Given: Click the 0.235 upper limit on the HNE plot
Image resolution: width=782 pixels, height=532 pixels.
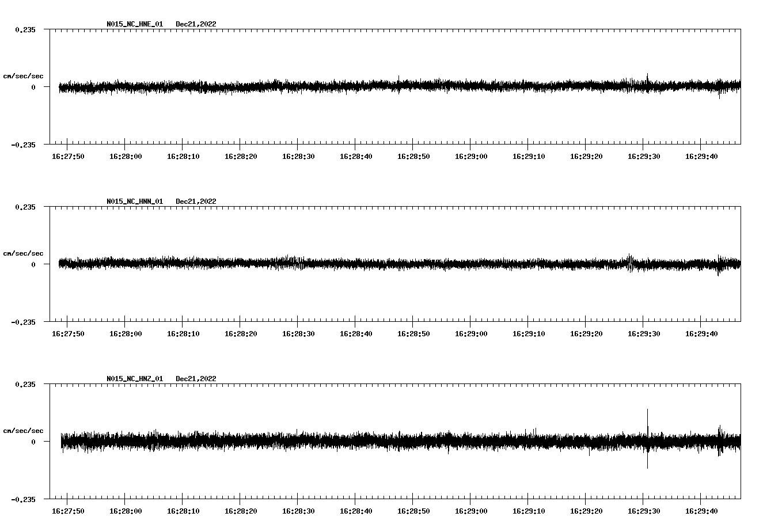Looking at the screenshot, I should (26, 29).
